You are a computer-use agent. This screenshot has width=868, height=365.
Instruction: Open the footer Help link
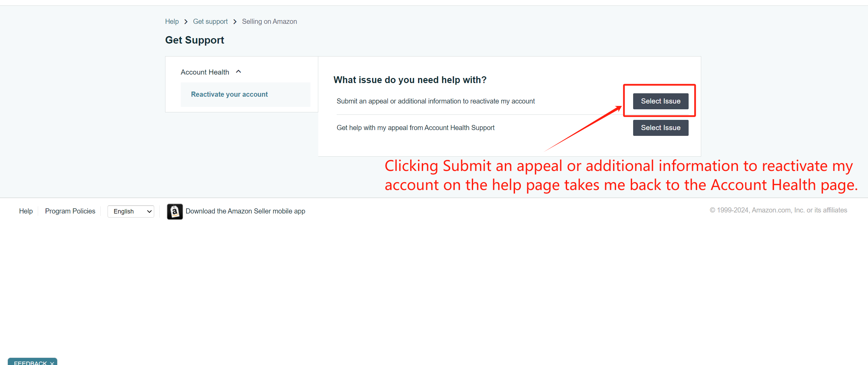[26, 211]
